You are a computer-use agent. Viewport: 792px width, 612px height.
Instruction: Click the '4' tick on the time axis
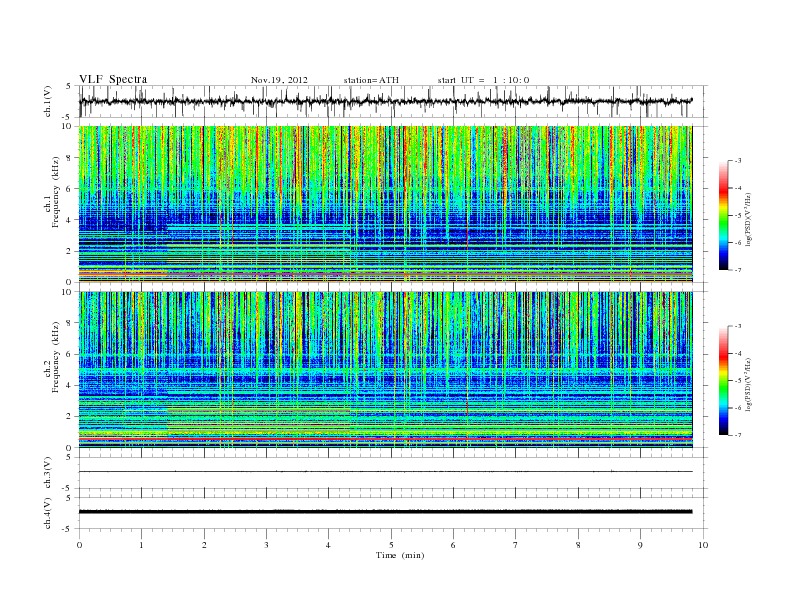pyautogui.click(x=328, y=545)
